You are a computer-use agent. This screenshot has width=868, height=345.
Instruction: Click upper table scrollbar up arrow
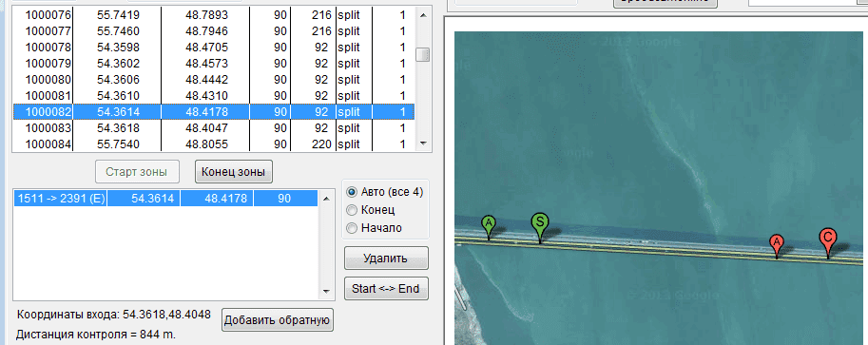click(x=423, y=15)
